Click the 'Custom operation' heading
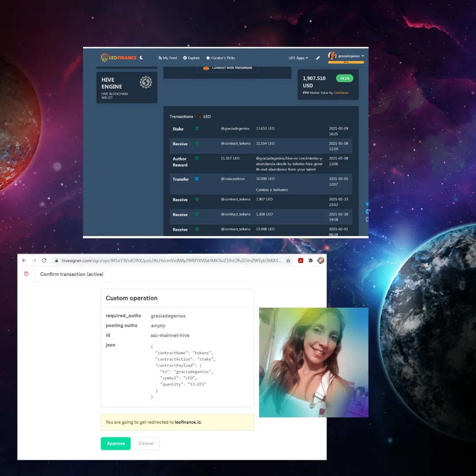This screenshot has height=476, width=476. (131, 298)
